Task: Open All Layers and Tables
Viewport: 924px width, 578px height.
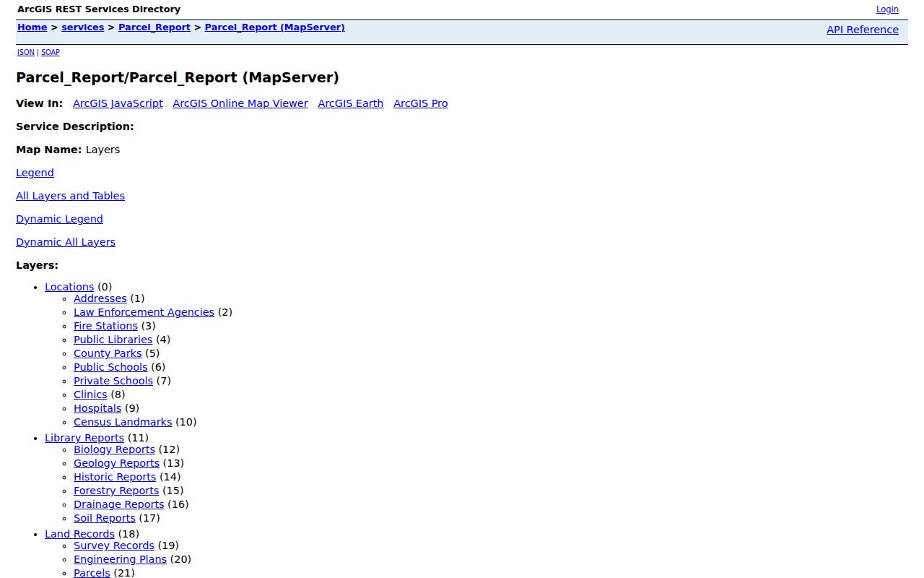Action: (x=70, y=196)
